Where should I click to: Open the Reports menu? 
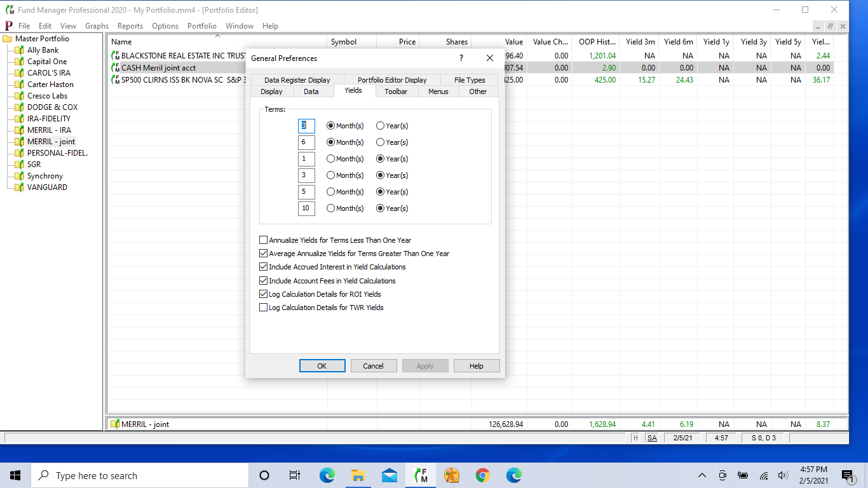click(x=130, y=26)
